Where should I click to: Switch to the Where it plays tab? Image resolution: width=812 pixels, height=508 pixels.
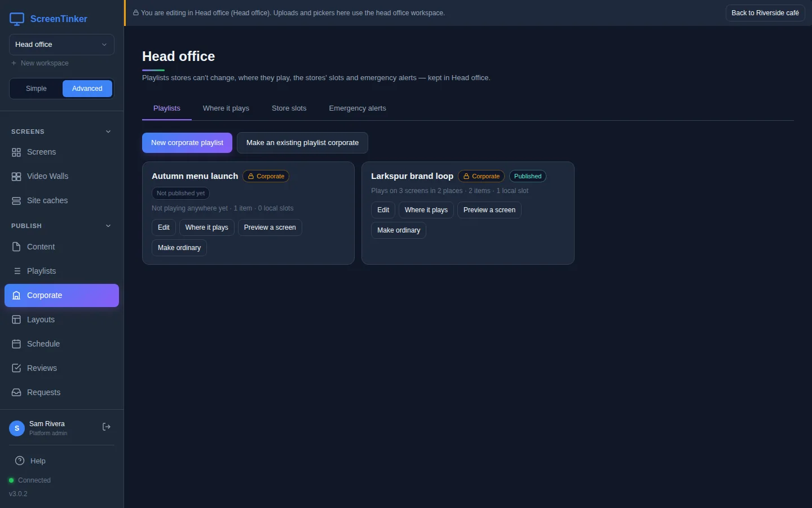tap(226, 108)
